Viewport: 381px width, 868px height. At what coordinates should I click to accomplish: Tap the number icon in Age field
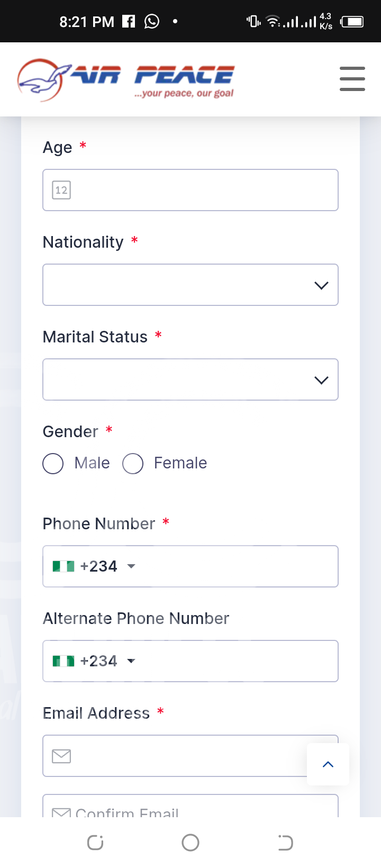(61, 190)
